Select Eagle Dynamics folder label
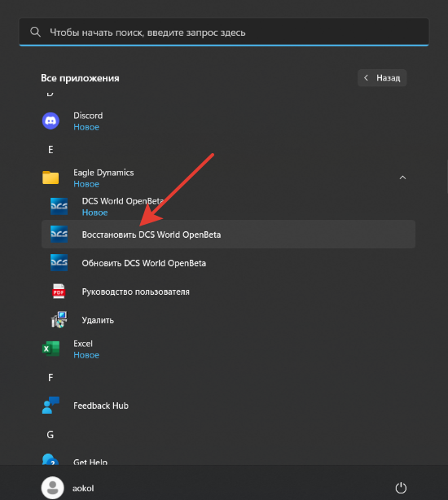Image resolution: width=448 pixels, height=500 pixels. pos(103,173)
